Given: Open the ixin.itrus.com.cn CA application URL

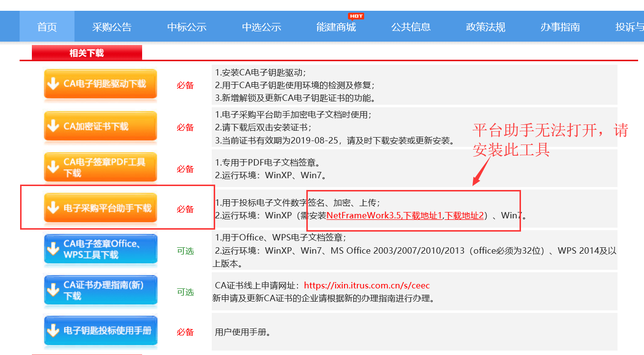Looking at the screenshot, I should point(367,285).
